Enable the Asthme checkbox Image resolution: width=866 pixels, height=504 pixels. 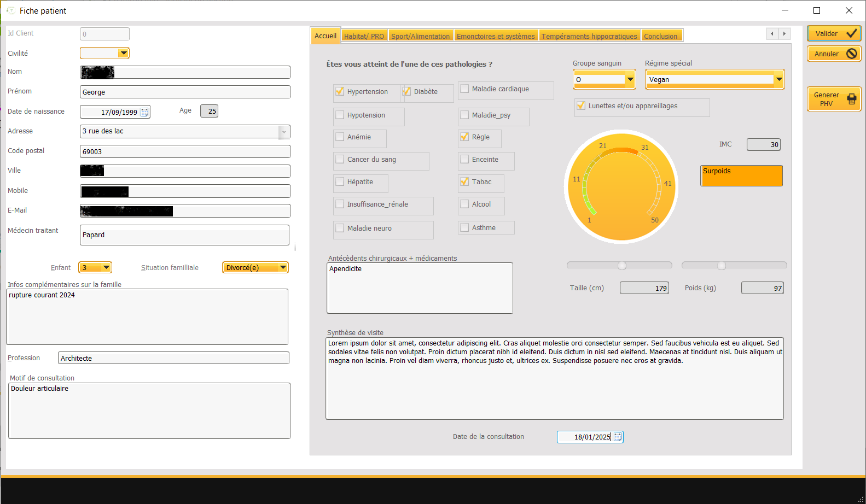[x=464, y=228]
